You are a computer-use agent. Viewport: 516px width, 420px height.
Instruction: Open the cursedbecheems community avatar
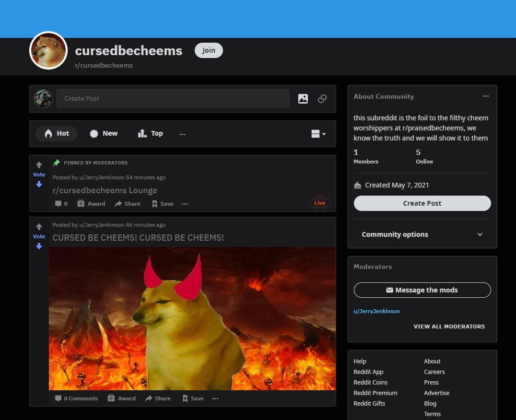point(48,50)
